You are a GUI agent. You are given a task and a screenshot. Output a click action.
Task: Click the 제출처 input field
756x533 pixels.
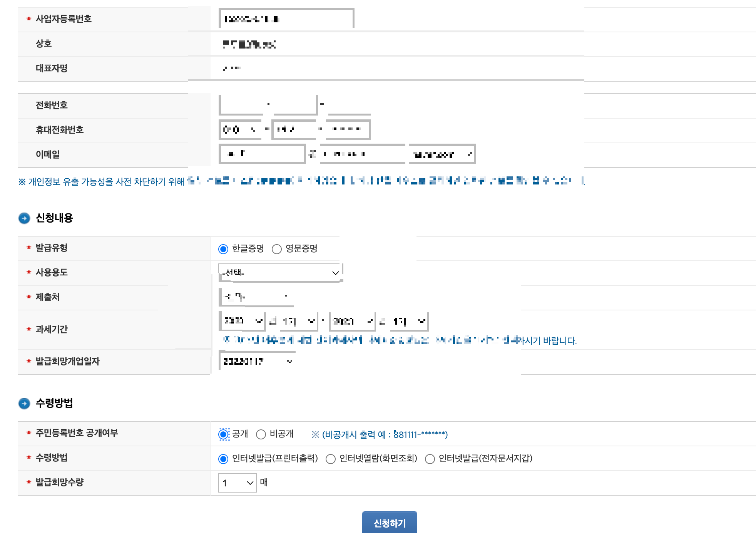click(257, 297)
